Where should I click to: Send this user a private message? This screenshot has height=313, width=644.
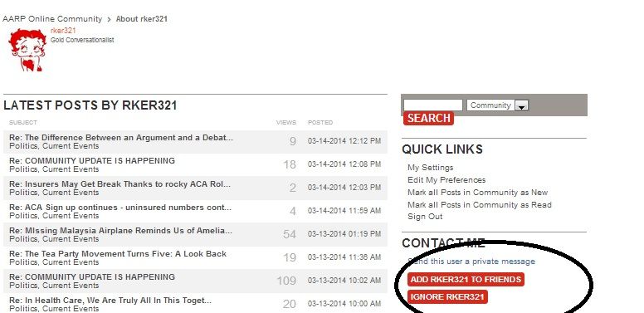(471, 262)
